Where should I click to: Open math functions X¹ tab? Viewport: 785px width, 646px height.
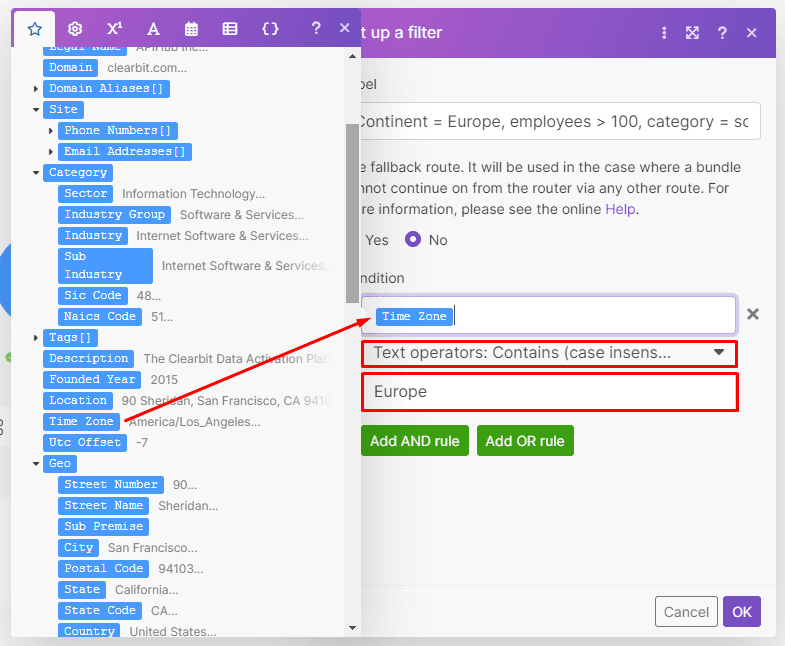pos(114,29)
